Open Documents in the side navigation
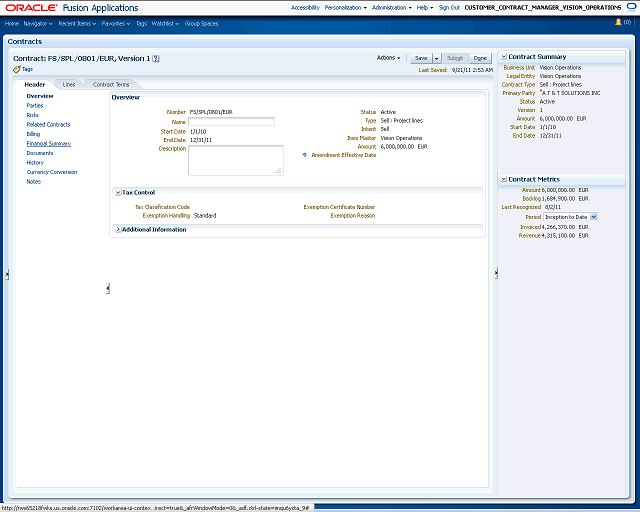The image size is (640, 512). tap(40, 153)
